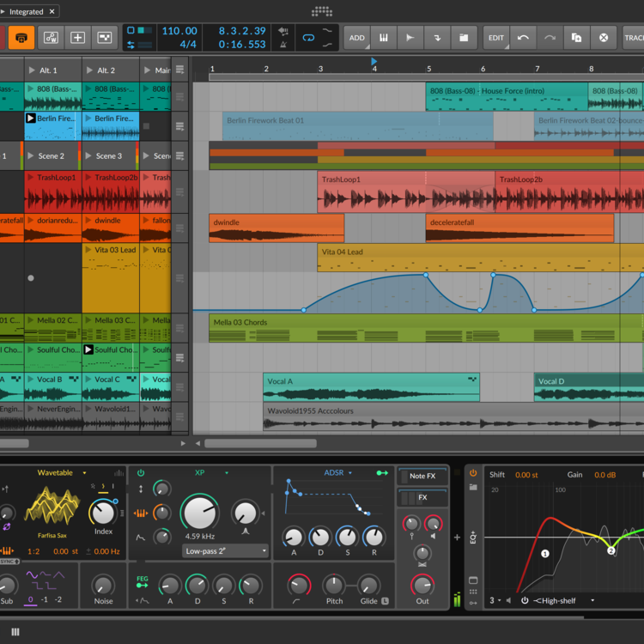Open the EQ+ preset folder icon

pos(473,487)
